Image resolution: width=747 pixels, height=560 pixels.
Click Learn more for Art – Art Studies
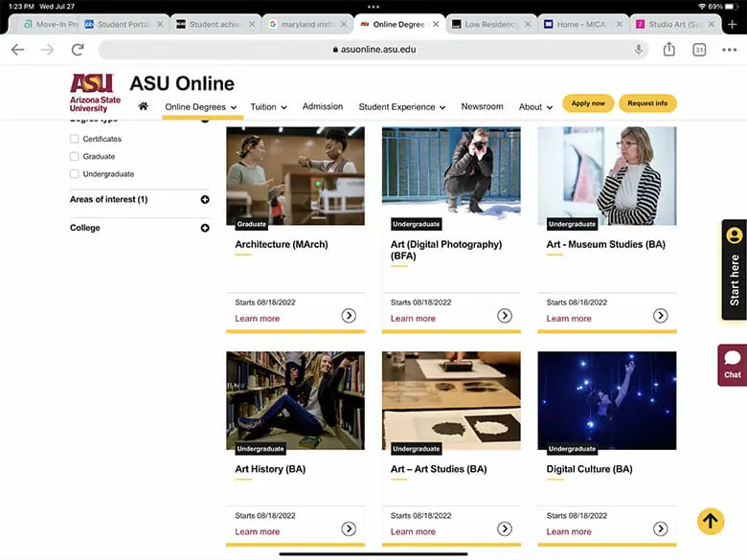tap(413, 532)
